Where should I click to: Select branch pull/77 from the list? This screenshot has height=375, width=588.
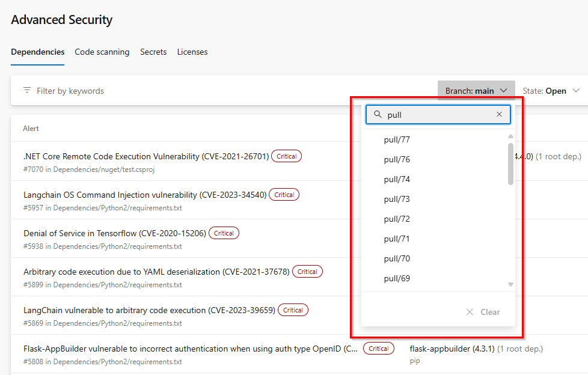tap(397, 139)
